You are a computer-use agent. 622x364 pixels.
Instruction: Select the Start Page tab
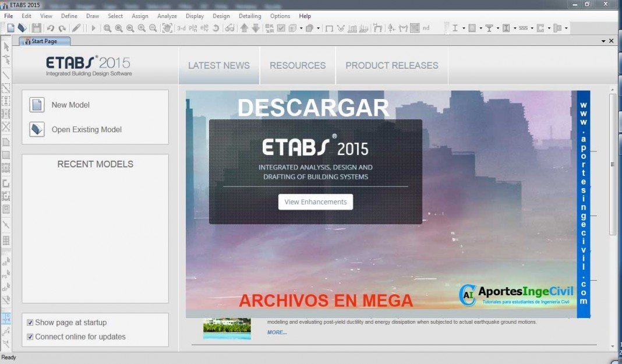[44, 41]
